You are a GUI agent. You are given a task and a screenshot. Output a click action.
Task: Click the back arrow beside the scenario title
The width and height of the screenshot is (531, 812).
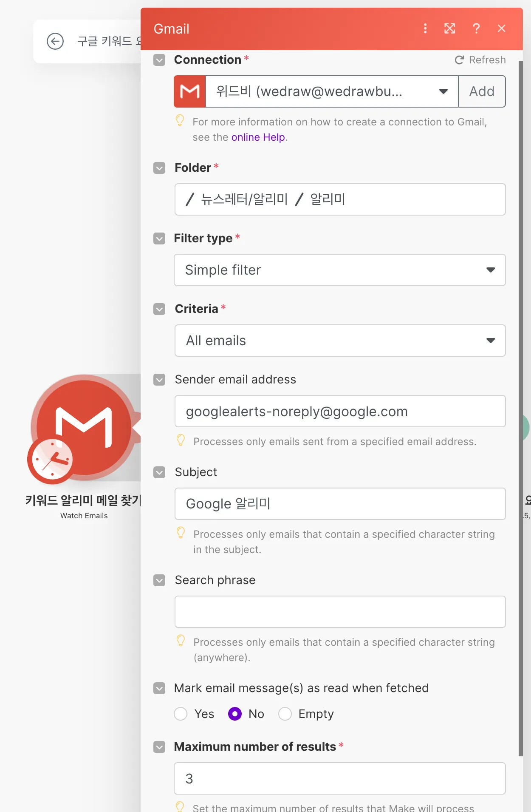[55, 41]
